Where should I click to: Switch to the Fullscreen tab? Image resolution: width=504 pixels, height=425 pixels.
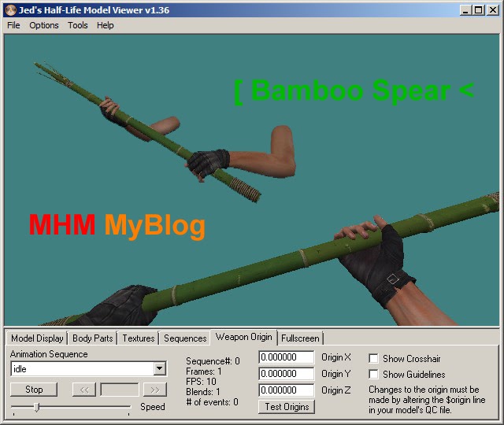point(300,338)
